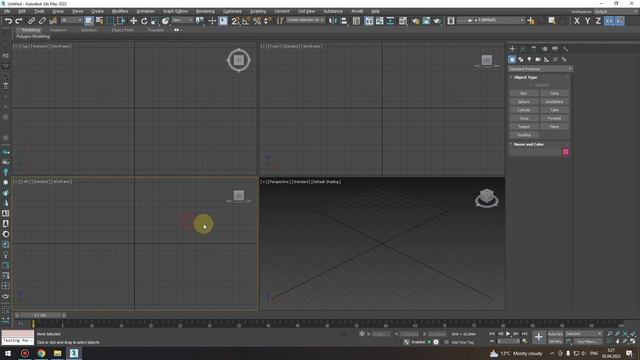
Task: Select the Shapes category icon
Action: tap(521, 60)
